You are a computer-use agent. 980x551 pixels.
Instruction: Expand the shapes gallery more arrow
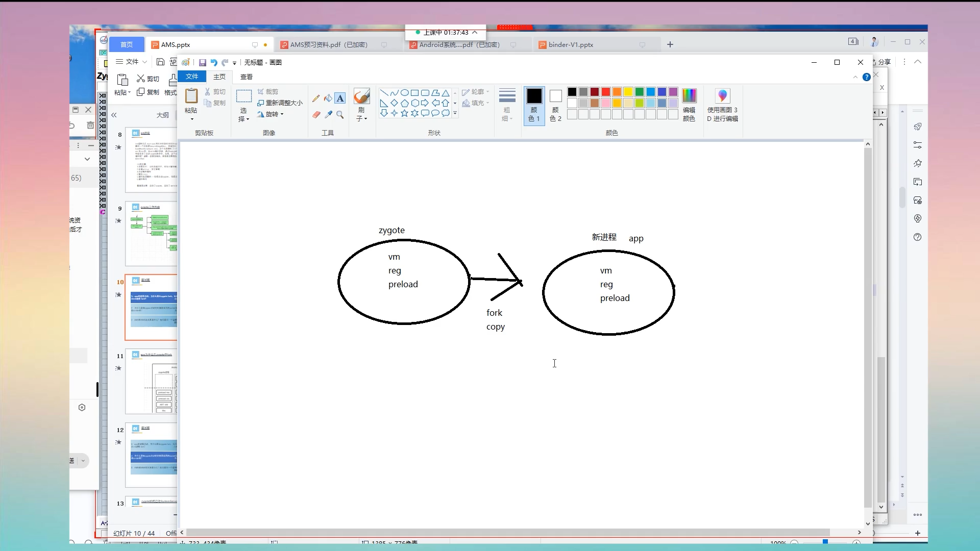tap(455, 113)
